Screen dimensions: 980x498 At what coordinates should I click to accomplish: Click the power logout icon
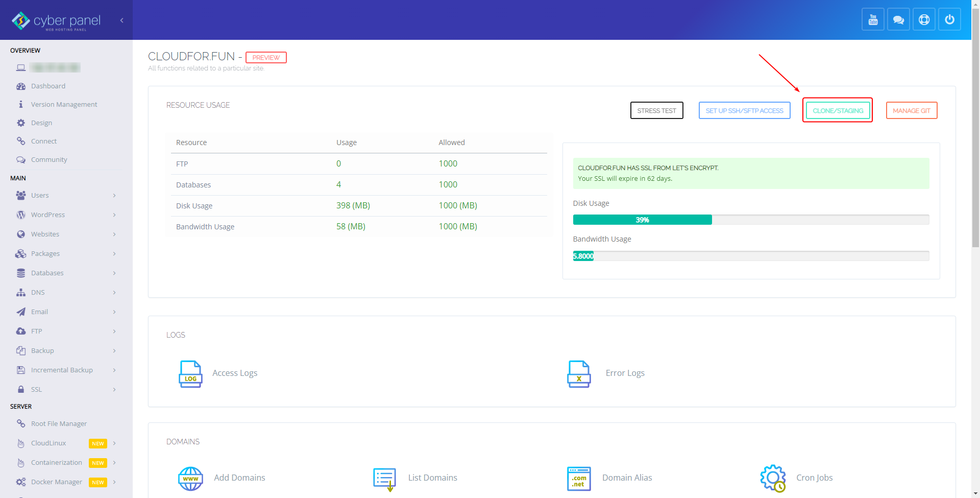click(949, 20)
